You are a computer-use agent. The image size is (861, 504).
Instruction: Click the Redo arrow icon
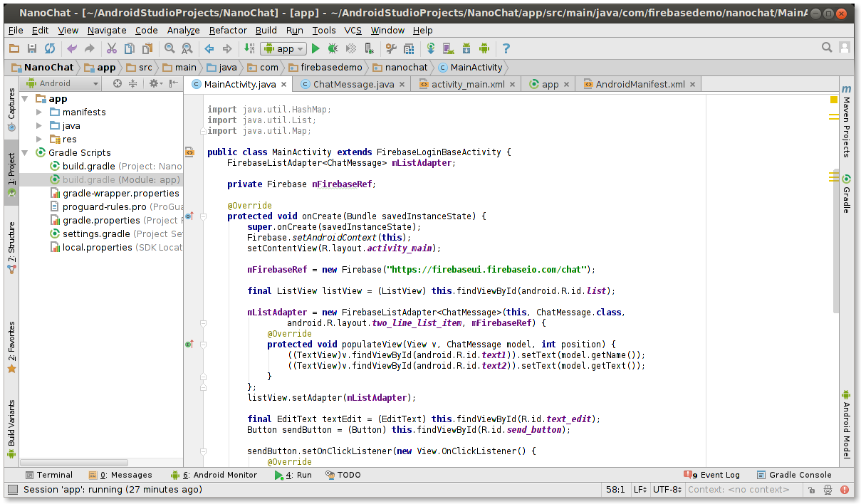89,48
